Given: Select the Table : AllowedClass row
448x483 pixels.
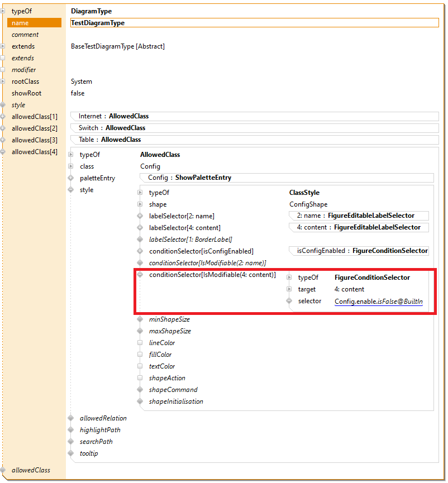Looking at the screenshot, I should click(x=254, y=140).
